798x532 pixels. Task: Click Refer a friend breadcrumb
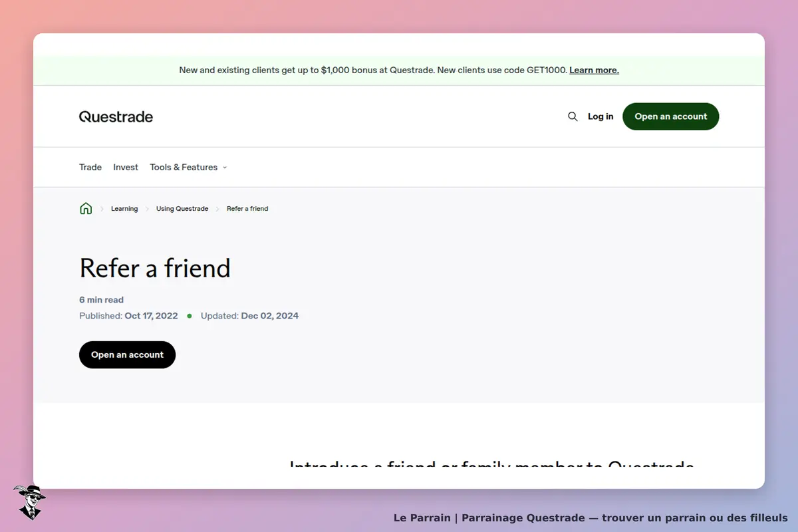(x=247, y=209)
